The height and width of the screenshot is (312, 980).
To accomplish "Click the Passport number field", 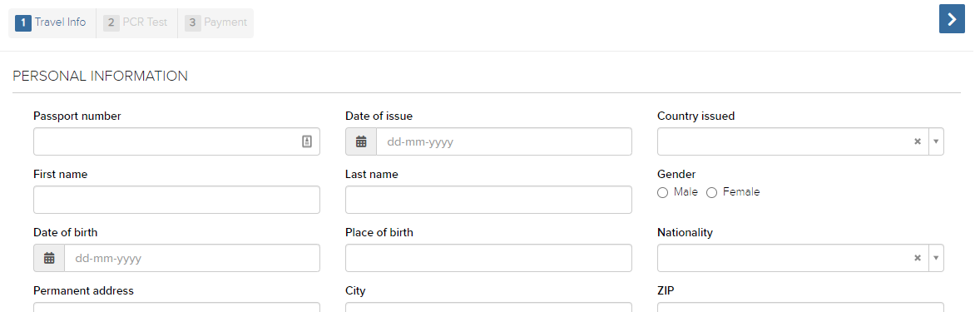I will click(177, 142).
